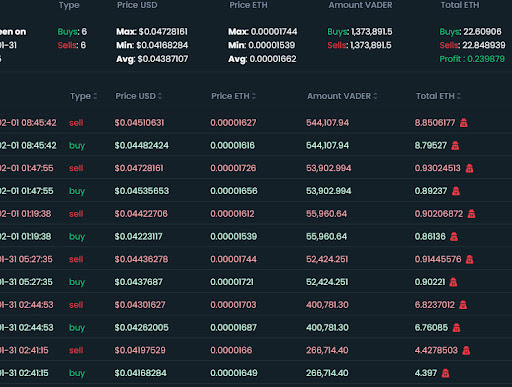This screenshot has height=387, width=512.
Task: Click the bot icon beside 0.89237
Action: tap(456, 191)
